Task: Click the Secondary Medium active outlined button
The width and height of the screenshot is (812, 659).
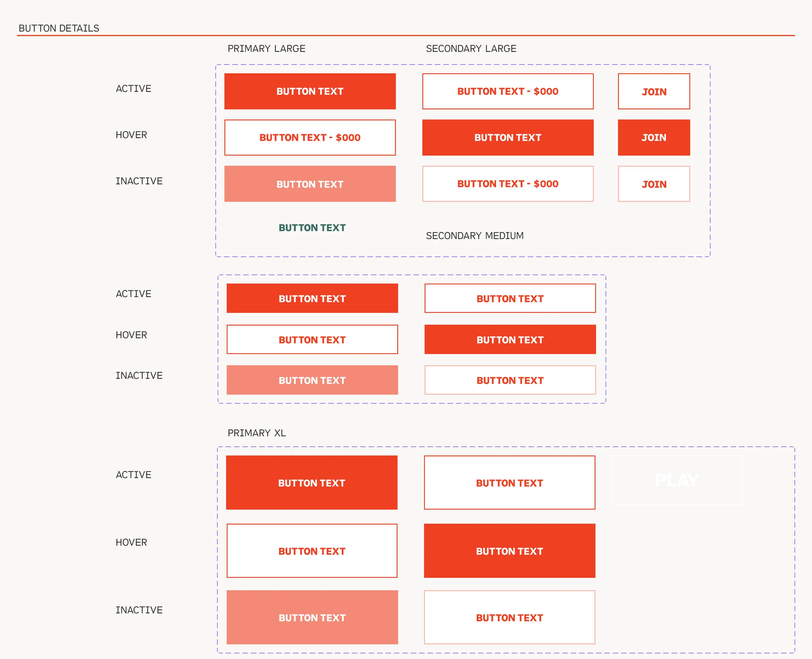Action: (x=510, y=298)
